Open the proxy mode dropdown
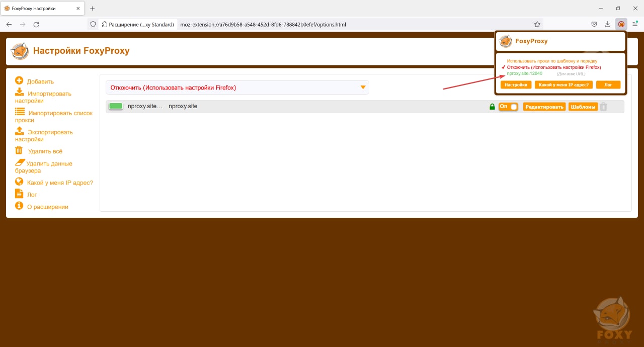Screen dimensions: 644x347 click(237, 88)
